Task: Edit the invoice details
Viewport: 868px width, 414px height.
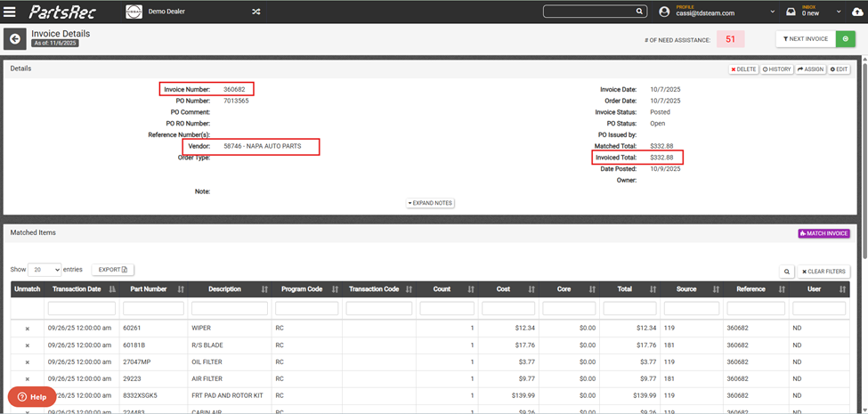Action: point(839,69)
